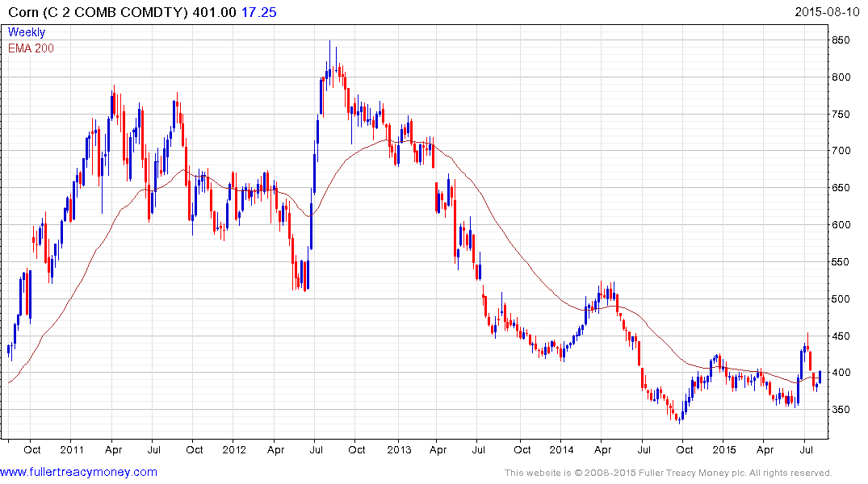Click the 400 price axis label

coord(841,372)
